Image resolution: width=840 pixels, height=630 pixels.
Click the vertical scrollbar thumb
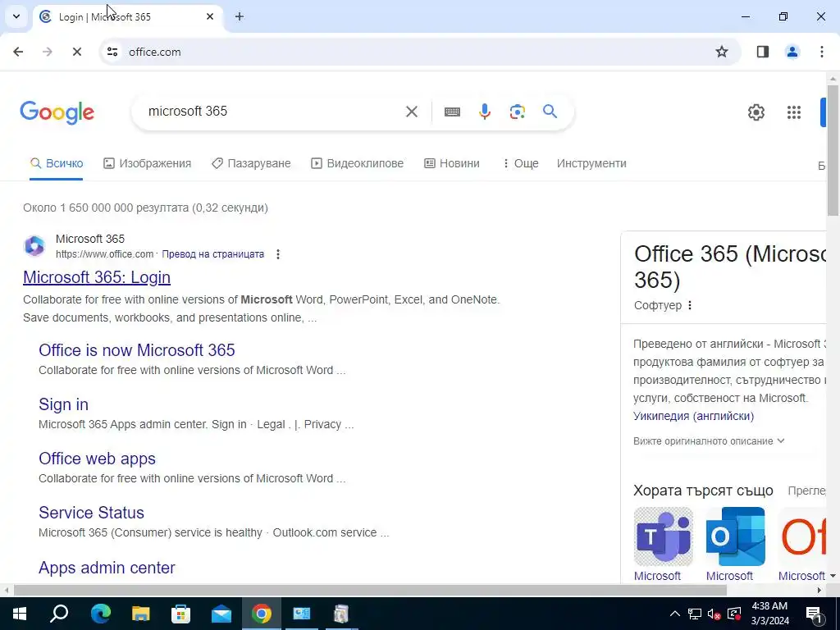coord(833,150)
